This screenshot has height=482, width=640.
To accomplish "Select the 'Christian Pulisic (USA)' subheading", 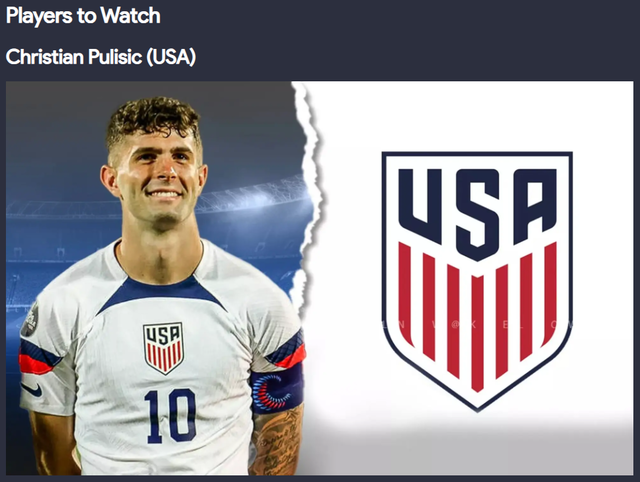I will (x=101, y=57).
